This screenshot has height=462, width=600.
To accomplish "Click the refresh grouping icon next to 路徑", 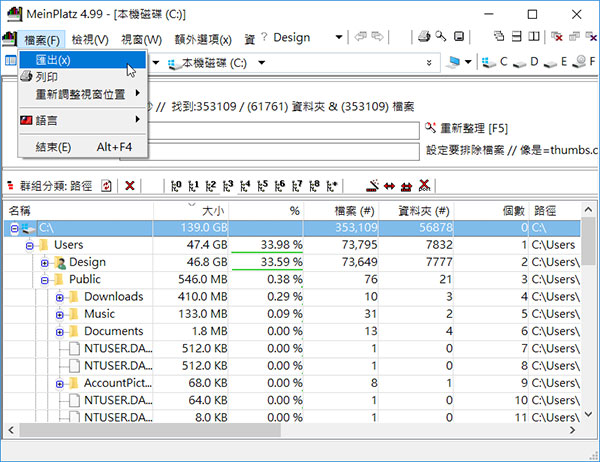I will [106, 186].
